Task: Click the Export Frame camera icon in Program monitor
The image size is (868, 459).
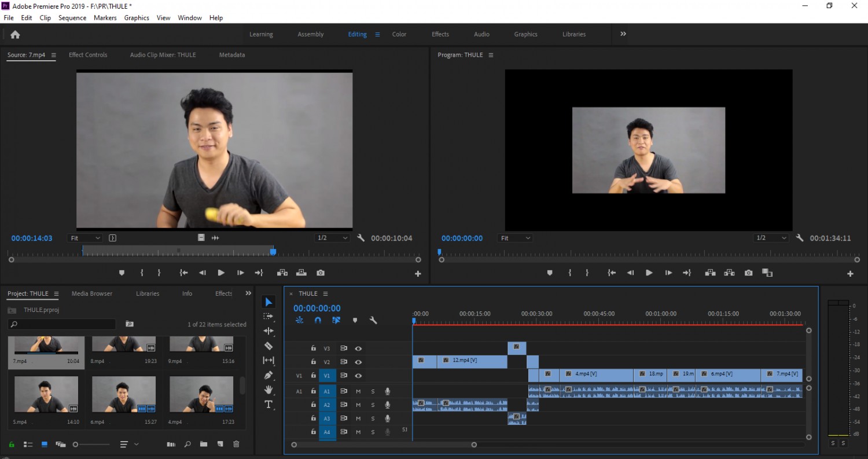Action: 749,273
